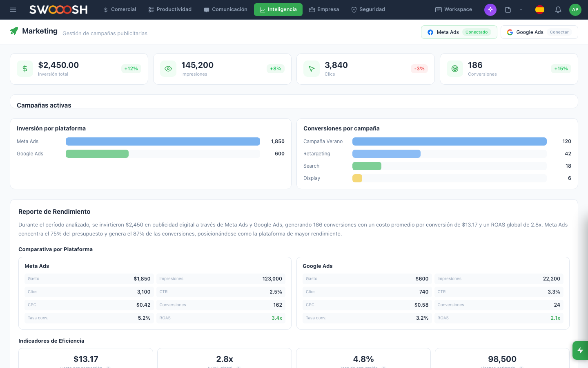Open the Comunicación menu
This screenshot has height=368, width=588.
(x=225, y=10)
